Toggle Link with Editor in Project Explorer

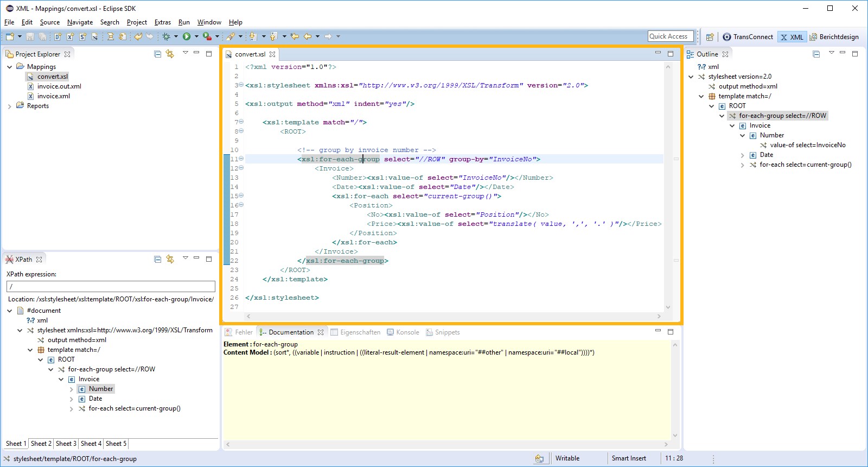tap(170, 54)
